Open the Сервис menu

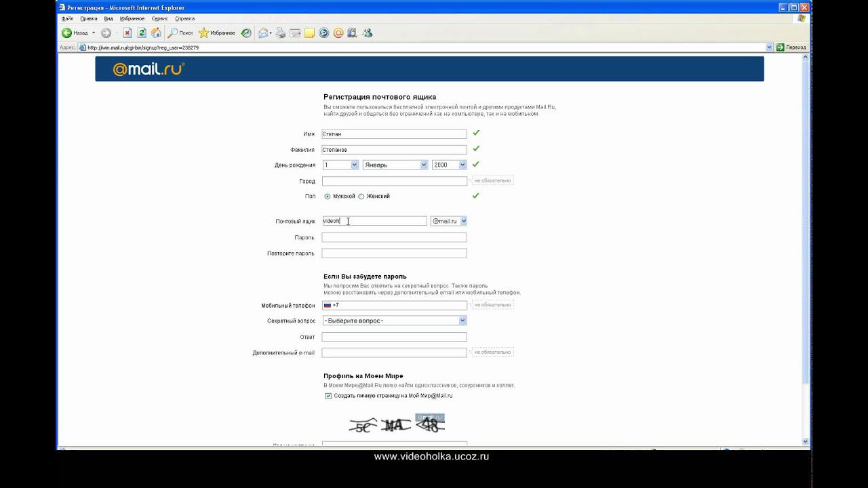160,19
